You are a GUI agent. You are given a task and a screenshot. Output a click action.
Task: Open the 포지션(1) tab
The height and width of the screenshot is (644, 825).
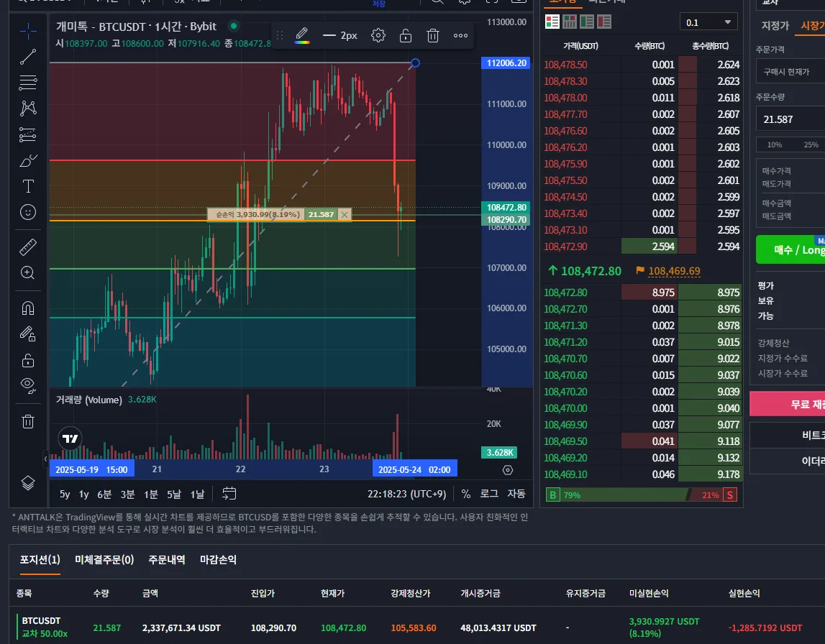click(x=40, y=559)
